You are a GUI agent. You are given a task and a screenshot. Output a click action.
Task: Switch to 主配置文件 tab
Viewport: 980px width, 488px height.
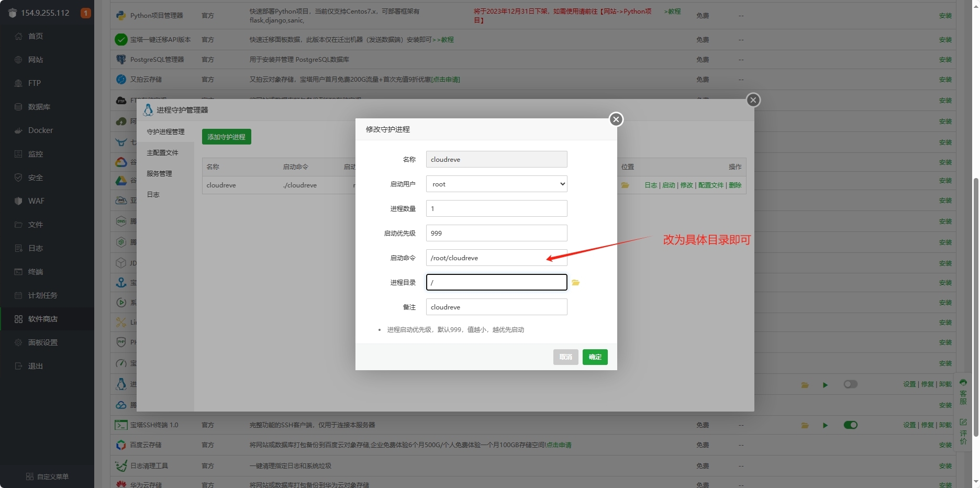(x=162, y=153)
